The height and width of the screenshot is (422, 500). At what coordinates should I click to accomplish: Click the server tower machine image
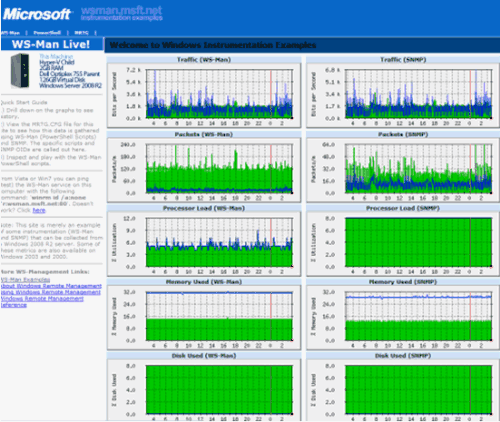point(20,70)
